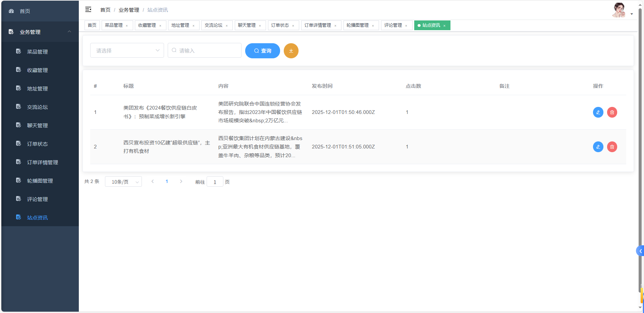Viewport: 644px width, 313px height.
Task: Select the 菜品管理 sidebar document icon
Action: pyautogui.click(x=18, y=51)
